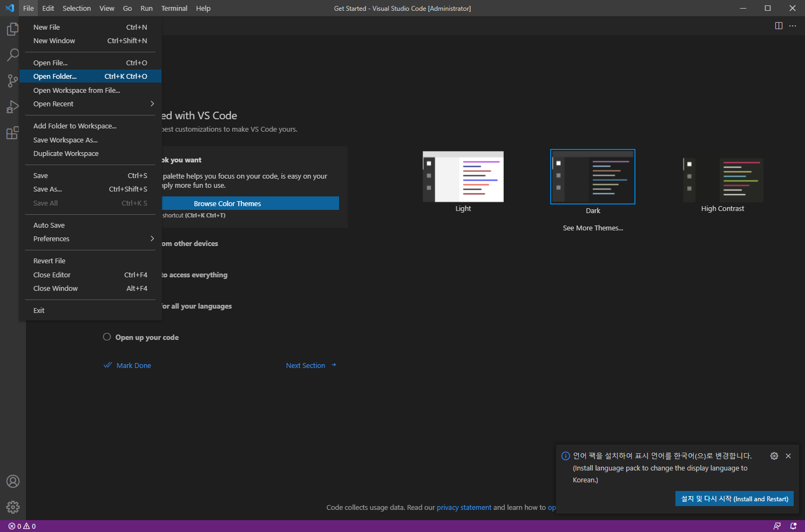Viewport: 805px width, 532px height.
Task: Click Save As... in File menu
Action: [90, 189]
